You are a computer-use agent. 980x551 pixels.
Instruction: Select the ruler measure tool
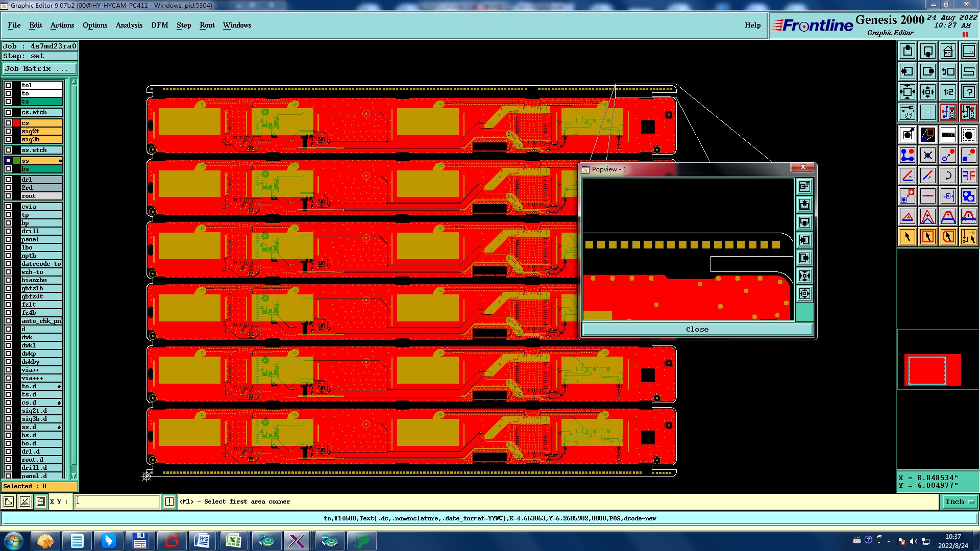click(948, 135)
